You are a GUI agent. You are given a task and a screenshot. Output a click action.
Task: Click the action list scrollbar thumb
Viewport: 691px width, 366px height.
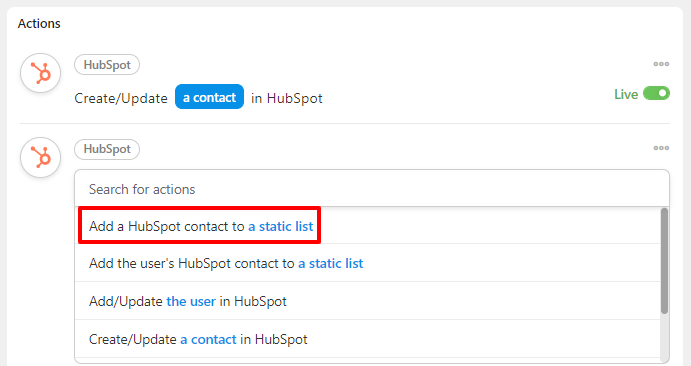tap(664, 261)
